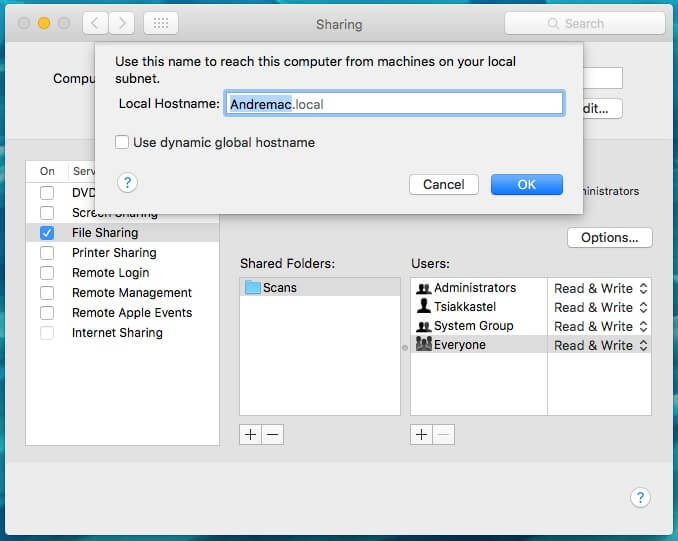This screenshot has width=678, height=541.
Task: Open help button at window bottom right
Action: pos(641,498)
